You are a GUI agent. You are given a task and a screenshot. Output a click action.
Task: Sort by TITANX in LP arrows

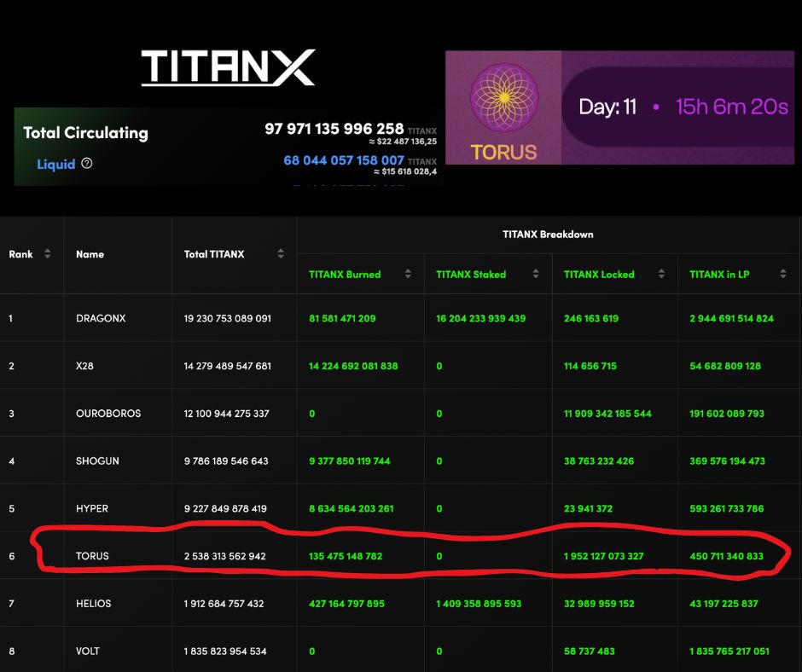click(783, 274)
